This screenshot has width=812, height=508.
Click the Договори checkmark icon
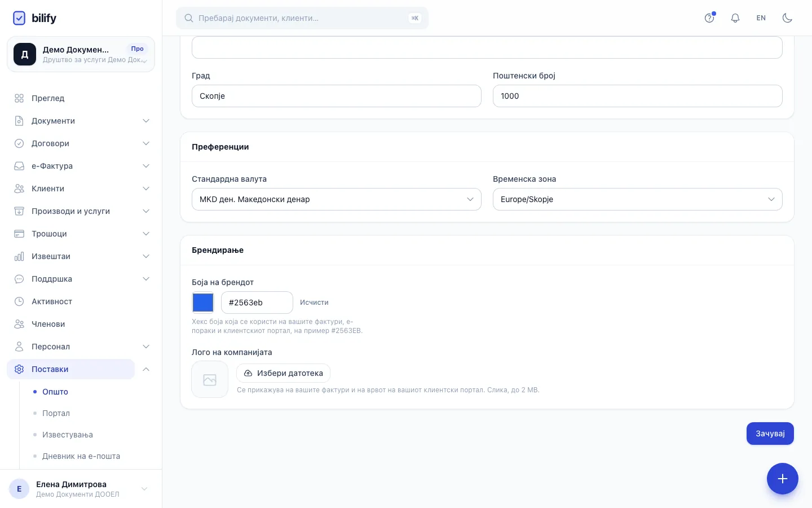(x=19, y=143)
